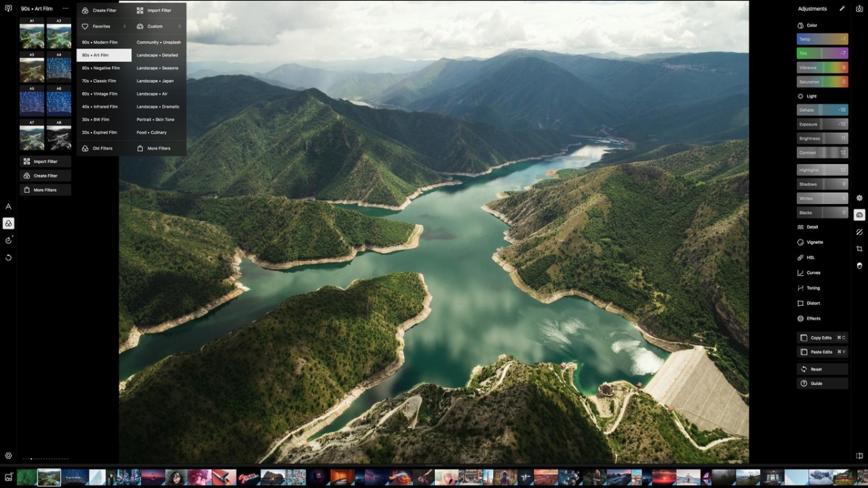Click the settings gear icon on right edge
This screenshot has width=868, height=488.
pyautogui.click(x=859, y=198)
